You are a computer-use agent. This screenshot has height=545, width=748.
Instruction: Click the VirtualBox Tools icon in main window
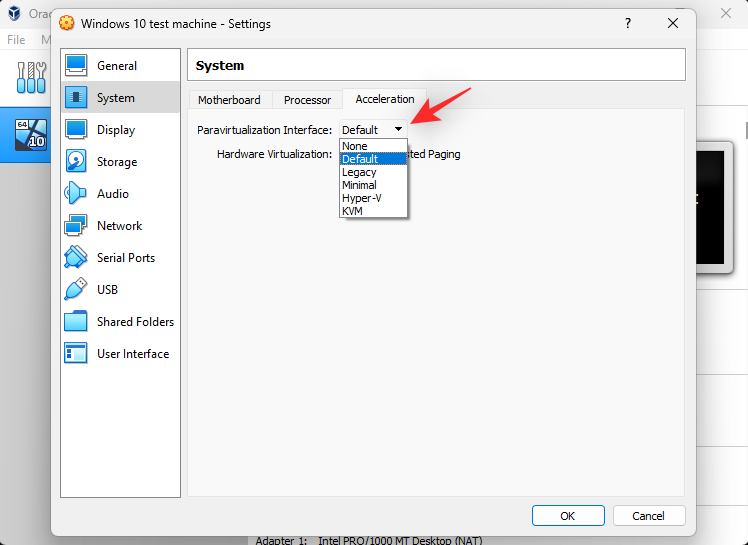(x=31, y=77)
